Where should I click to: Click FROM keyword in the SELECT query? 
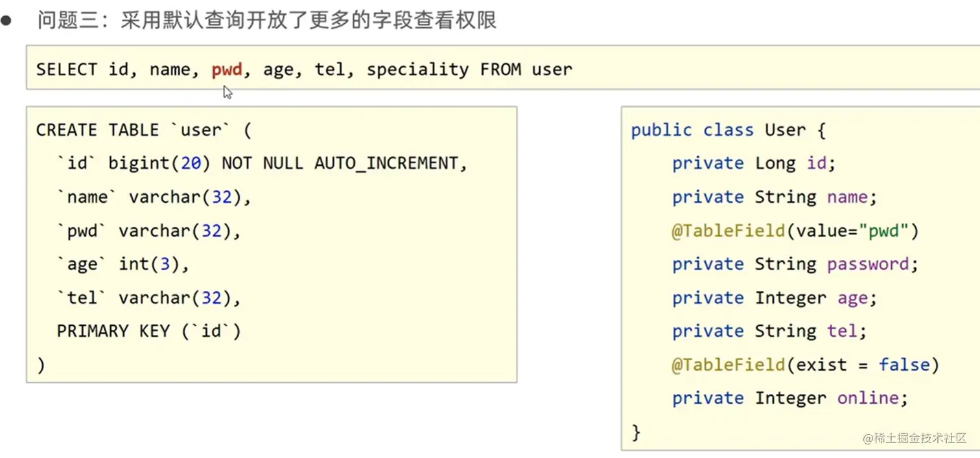pos(500,69)
